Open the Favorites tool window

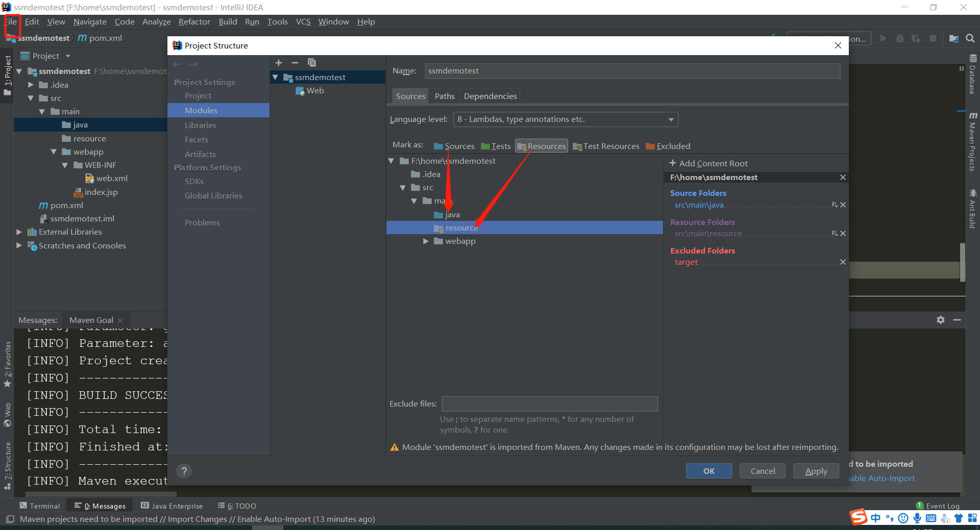point(7,364)
